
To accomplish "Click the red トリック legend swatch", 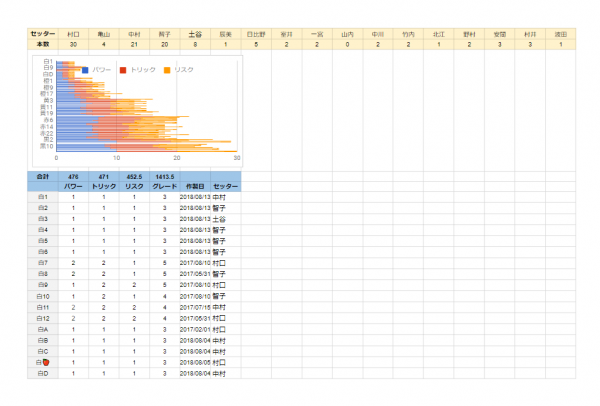I will [123, 70].
